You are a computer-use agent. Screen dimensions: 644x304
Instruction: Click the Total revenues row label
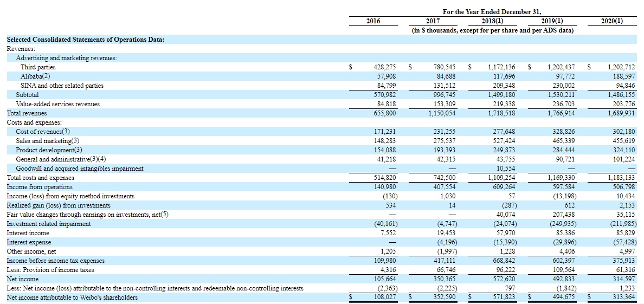coord(27,113)
